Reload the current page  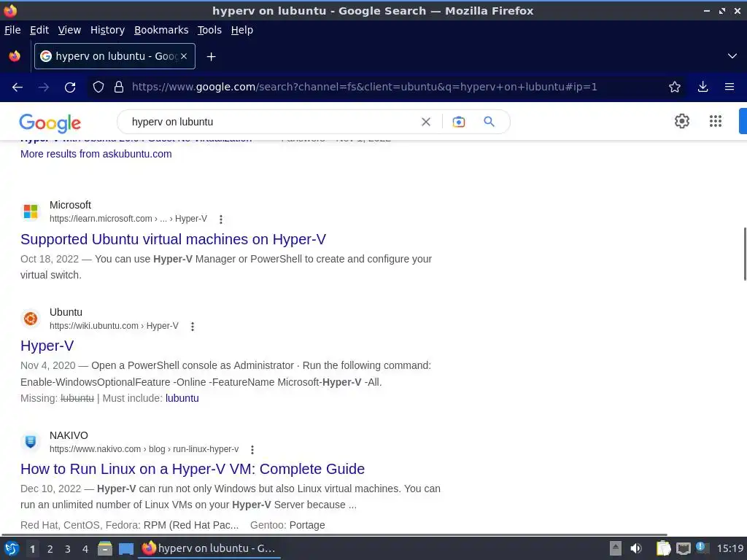(70, 87)
